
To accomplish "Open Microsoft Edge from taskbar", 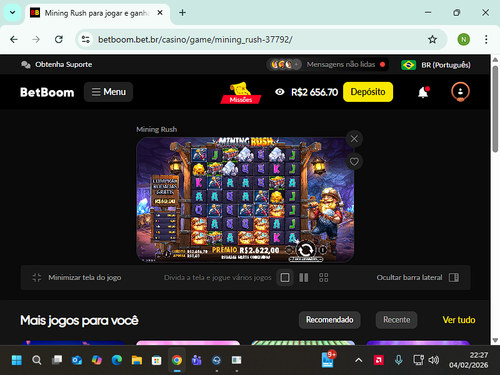I will (x=117, y=360).
